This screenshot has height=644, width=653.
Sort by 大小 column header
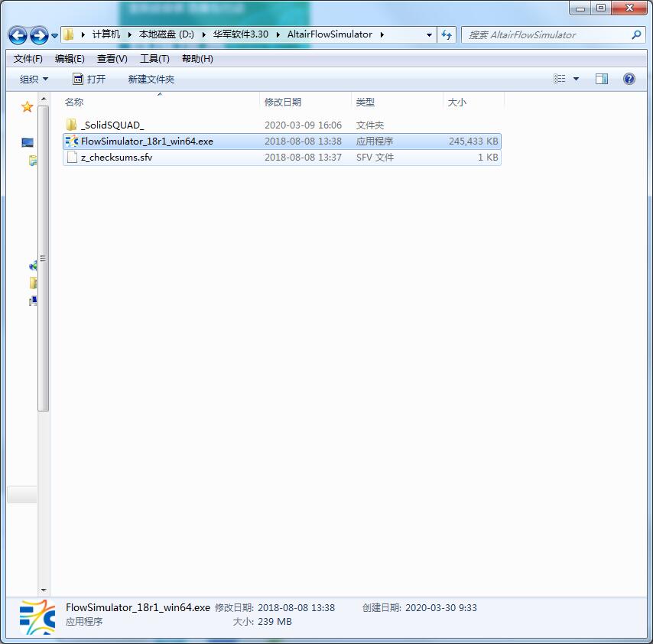pos(456,102)
